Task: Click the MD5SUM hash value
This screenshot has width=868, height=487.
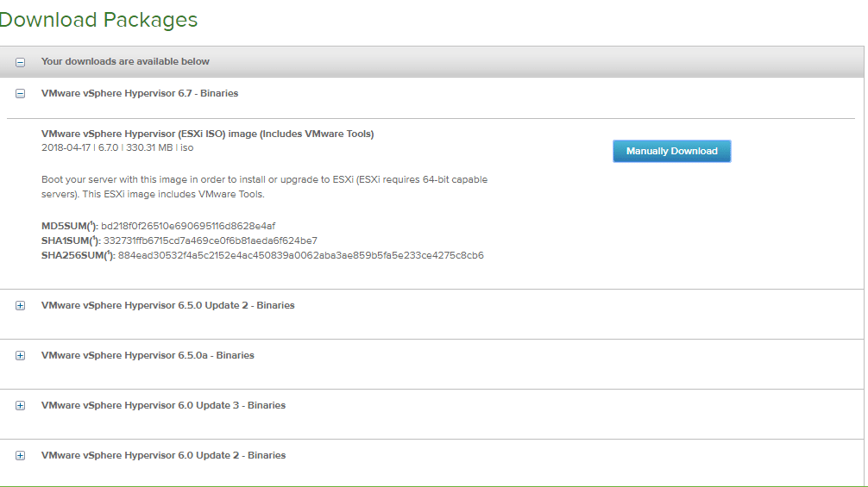Action: [188, 226]
